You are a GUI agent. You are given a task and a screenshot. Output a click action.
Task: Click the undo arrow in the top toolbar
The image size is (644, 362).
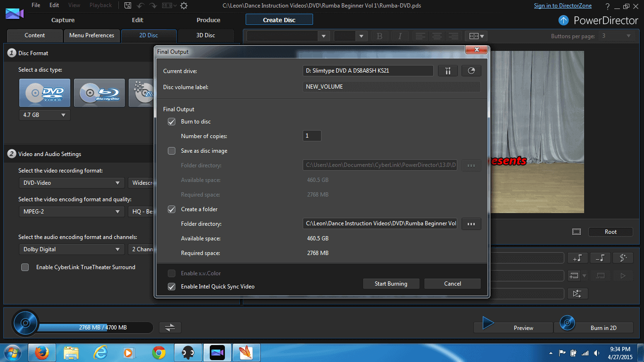click(140, 6)
